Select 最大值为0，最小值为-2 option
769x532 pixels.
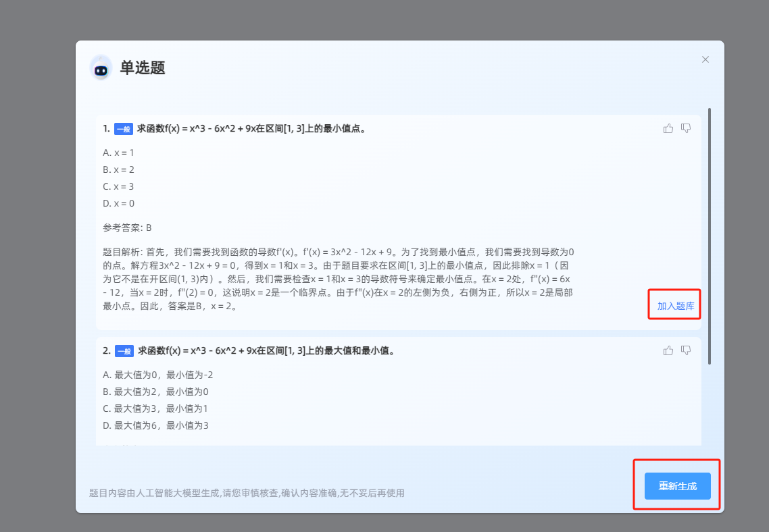(158, 375)
